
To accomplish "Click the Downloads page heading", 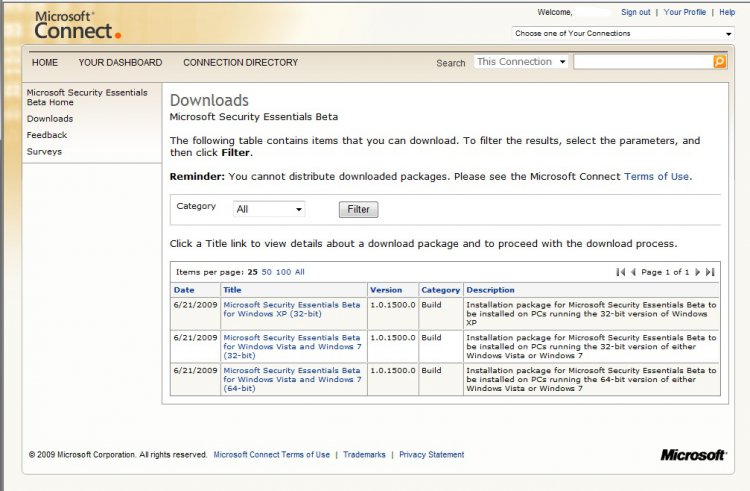I will pos(210,100).
